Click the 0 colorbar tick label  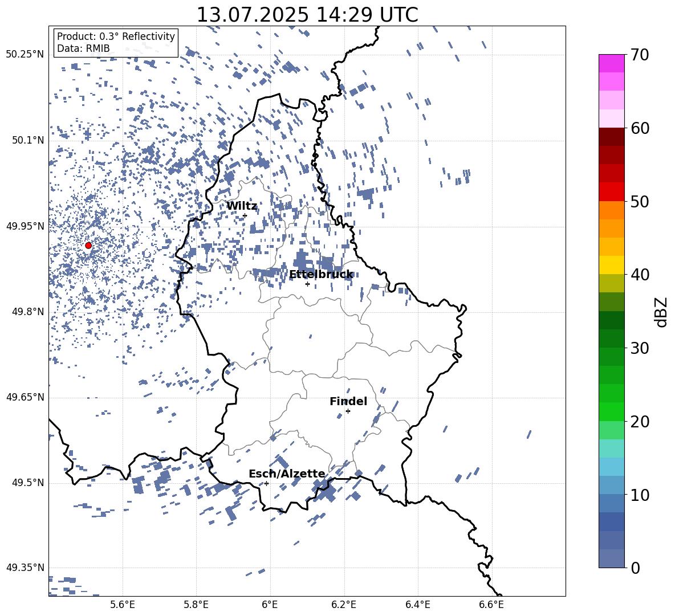click(635, 568)
